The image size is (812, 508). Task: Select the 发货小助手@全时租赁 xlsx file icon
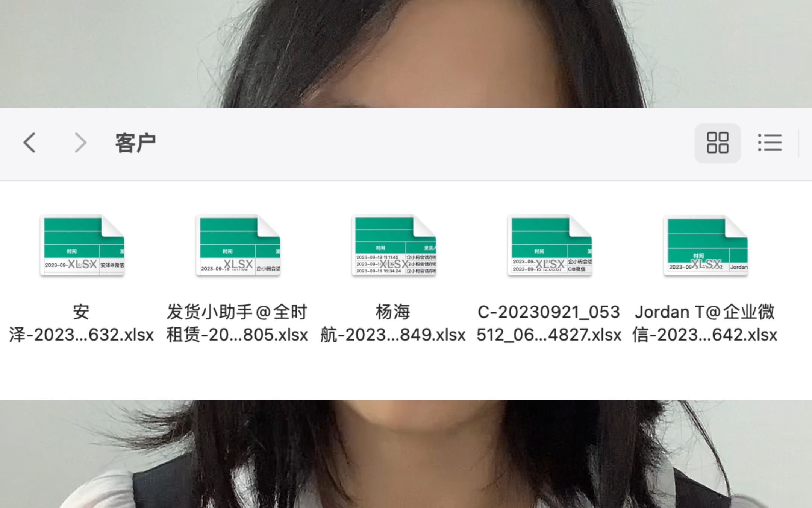pyautogui.click(x=238, y=245)
